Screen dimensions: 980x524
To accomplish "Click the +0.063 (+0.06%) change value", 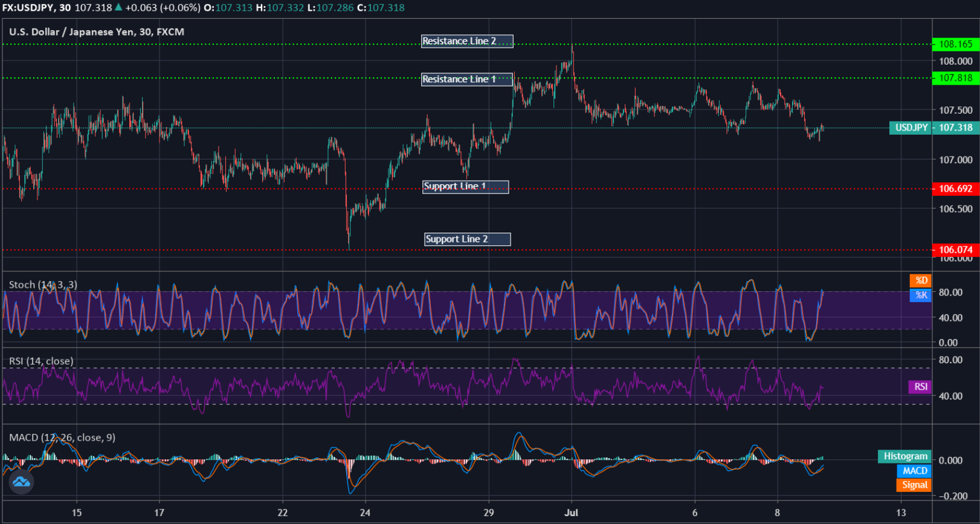I will click(x=163, y=8).
